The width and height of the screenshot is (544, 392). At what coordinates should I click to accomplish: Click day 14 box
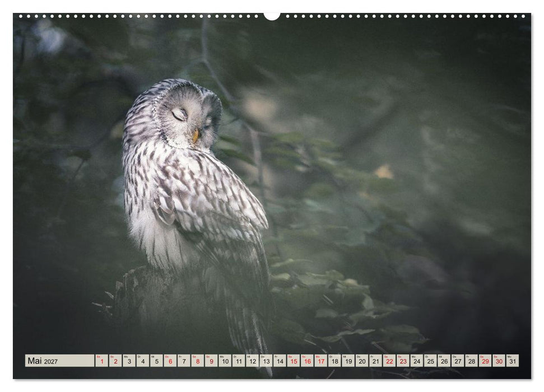coord(280,361)
